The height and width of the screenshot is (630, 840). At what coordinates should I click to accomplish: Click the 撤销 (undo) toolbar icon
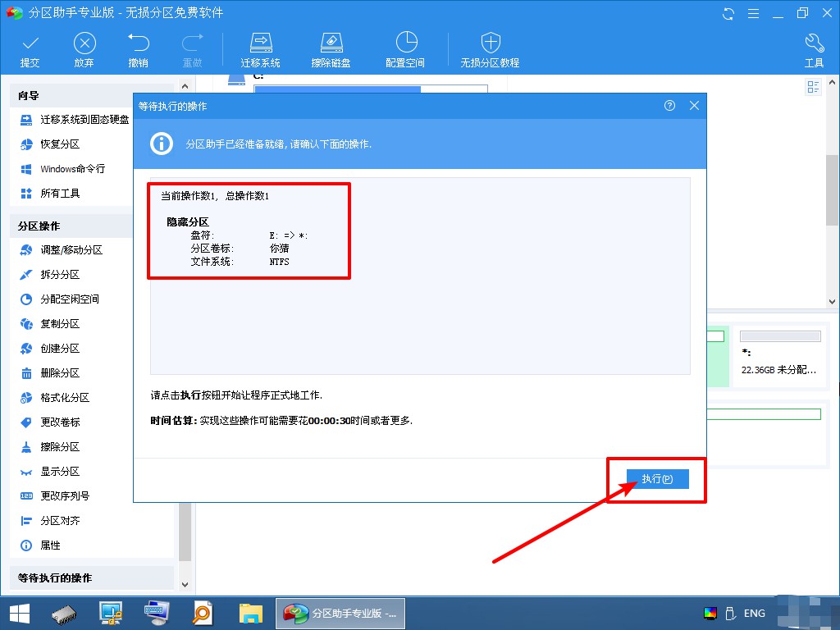point(138,50)
